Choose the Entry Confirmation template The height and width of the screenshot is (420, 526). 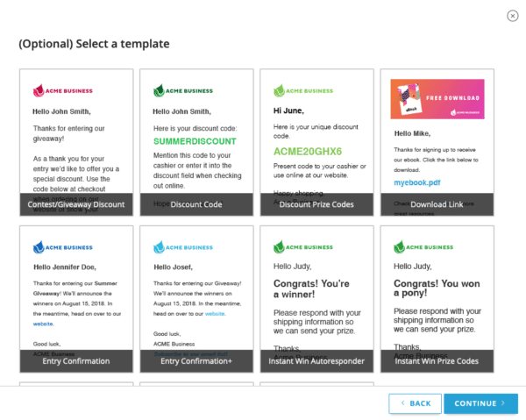coord(76,299)
